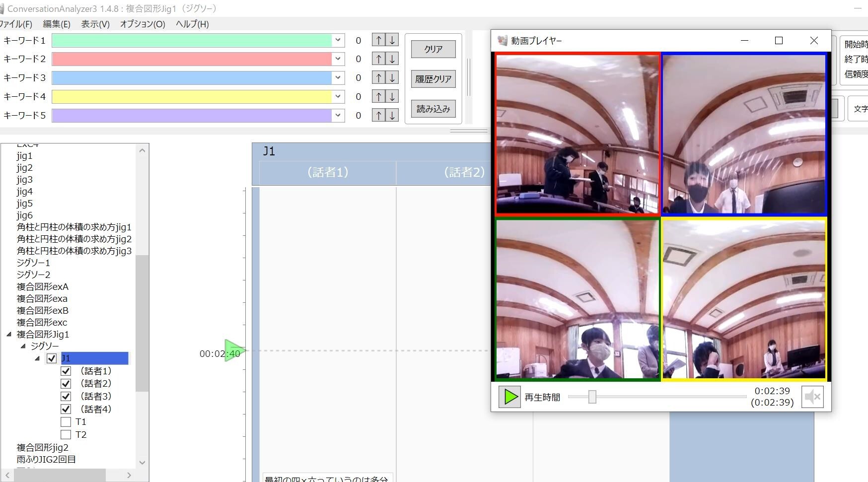Click the 読み込み button
The image size is (868, 482).
point(434,109)
